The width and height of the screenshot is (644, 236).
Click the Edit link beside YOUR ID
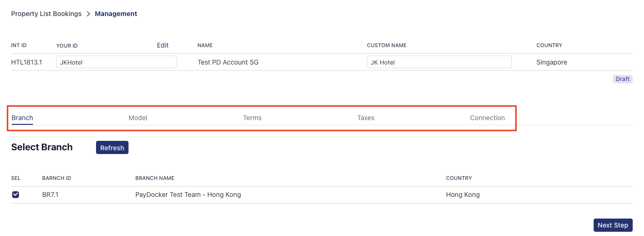coord(163,45)
